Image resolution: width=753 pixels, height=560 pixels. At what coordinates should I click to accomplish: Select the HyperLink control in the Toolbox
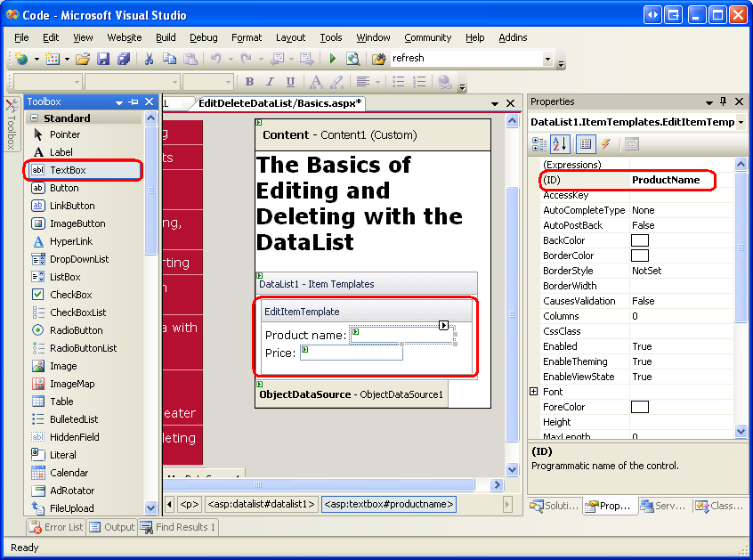point(72,241)
